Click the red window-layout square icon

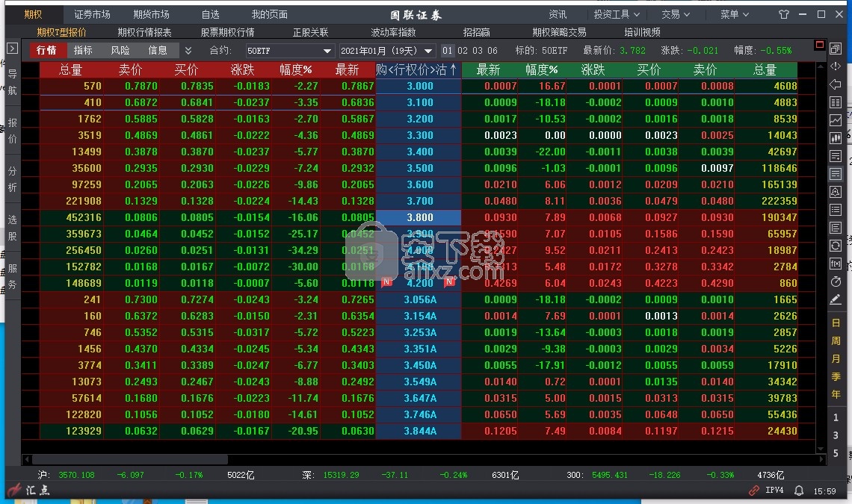point(819,45)
